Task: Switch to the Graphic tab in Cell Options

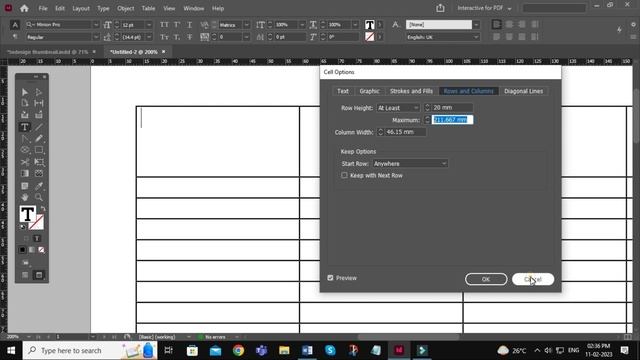Action: click(x=369, y=91)
